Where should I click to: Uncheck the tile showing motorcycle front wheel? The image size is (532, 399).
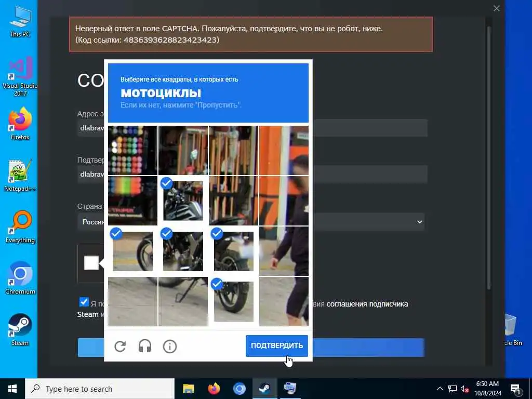pyautogui.click(x=132, y=251)
